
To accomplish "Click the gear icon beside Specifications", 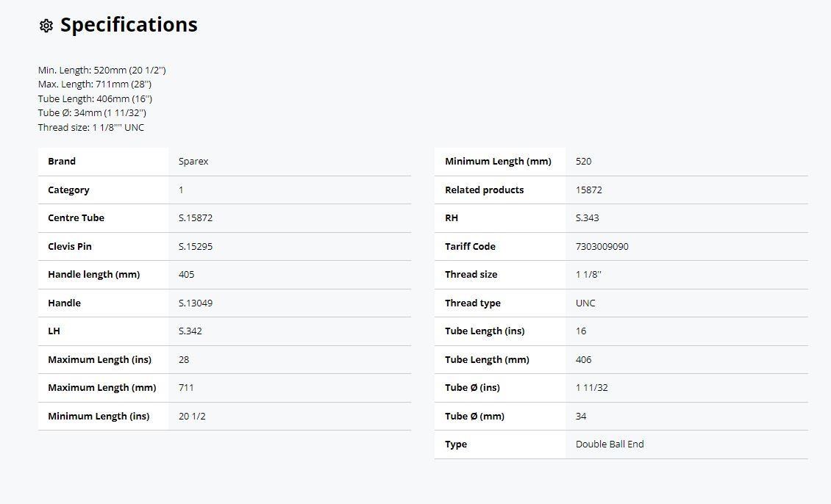I will pyautogui.click(x=46, y=26).
